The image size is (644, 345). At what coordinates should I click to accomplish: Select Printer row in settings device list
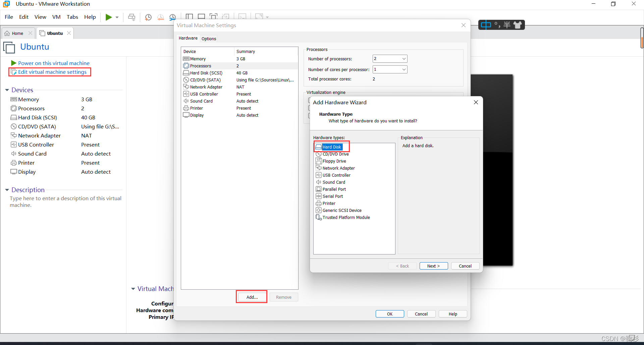point(239,108)
